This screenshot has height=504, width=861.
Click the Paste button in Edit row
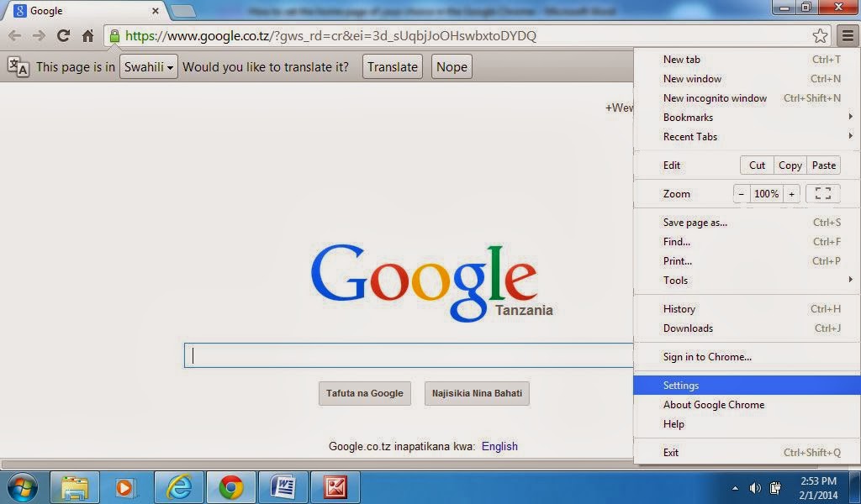pos(824,165)
